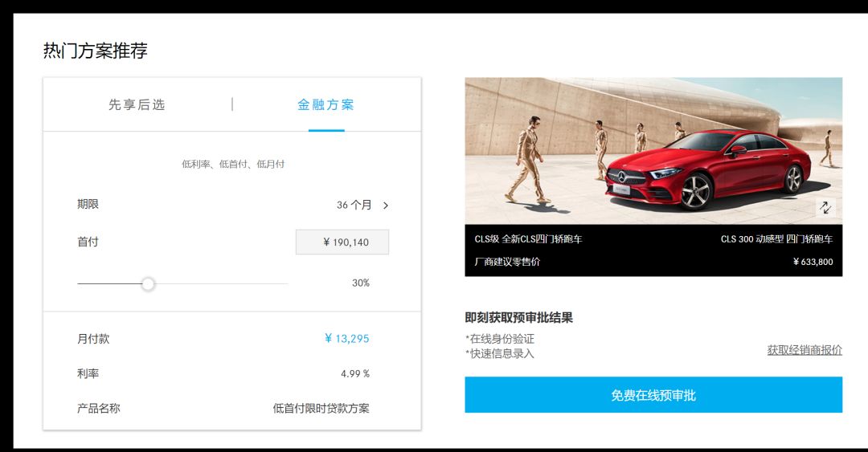Screen dimensions: 868x452
Task: Switch to the 先享后选 tab
Action: coord(137,104)
